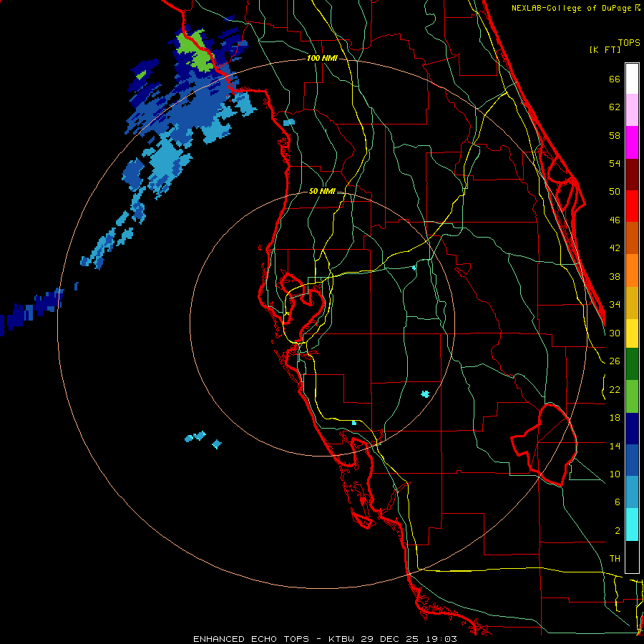Image resolution: width=644 pixels, height=644 pixels.
Task: Click the legend value 66
Action: tap(615, 79)
